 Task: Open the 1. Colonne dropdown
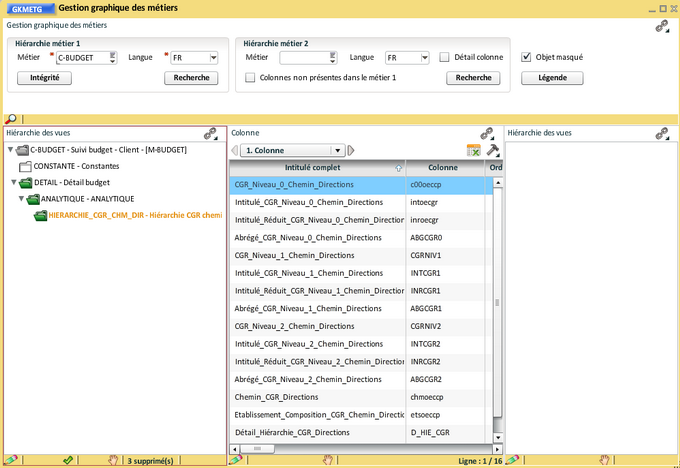click(339, 150)
